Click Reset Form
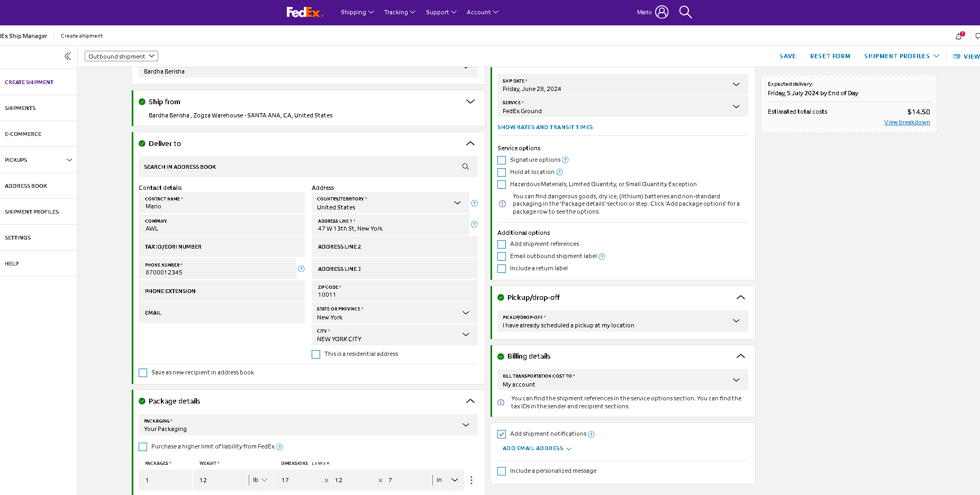980x495 pixels. [830, 56]
